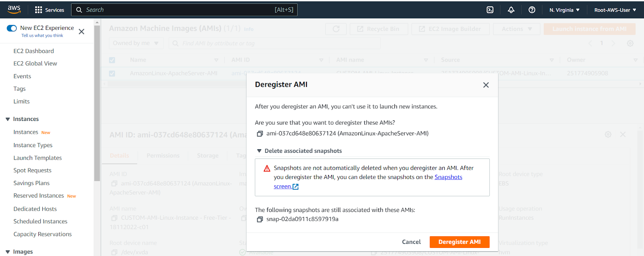Toggle the New EC2 Experience switch
This screenshot has width=644, height=256.
click(x=12, y=28)
